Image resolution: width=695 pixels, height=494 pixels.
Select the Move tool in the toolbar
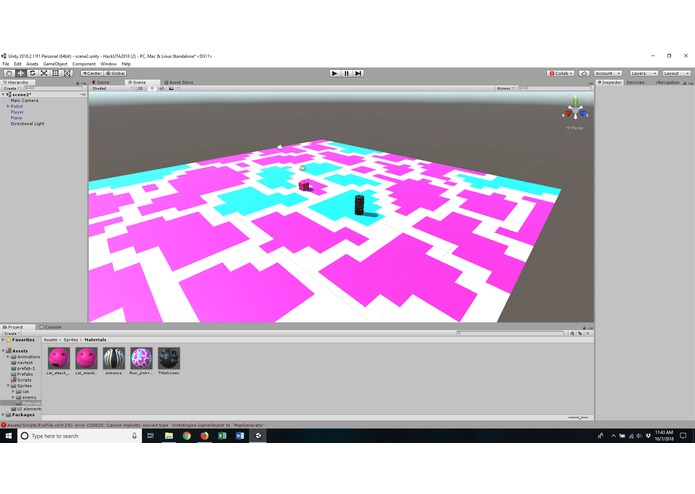(20, 73)
